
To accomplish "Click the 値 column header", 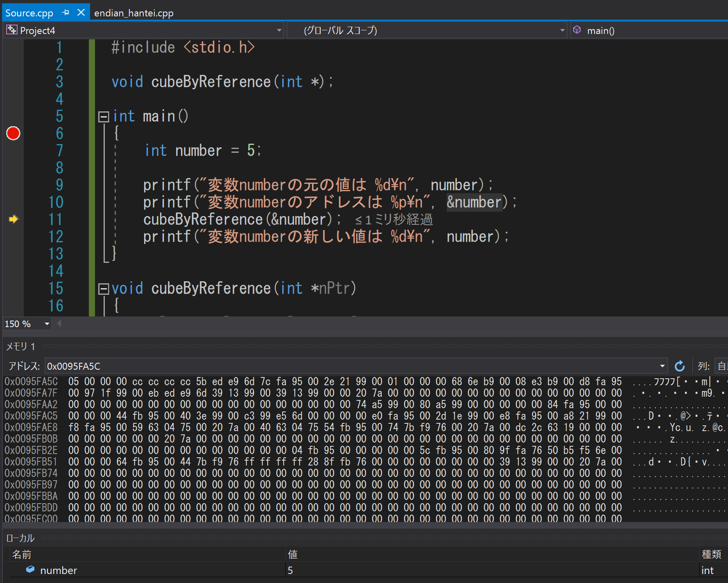I will coord(293,554).
